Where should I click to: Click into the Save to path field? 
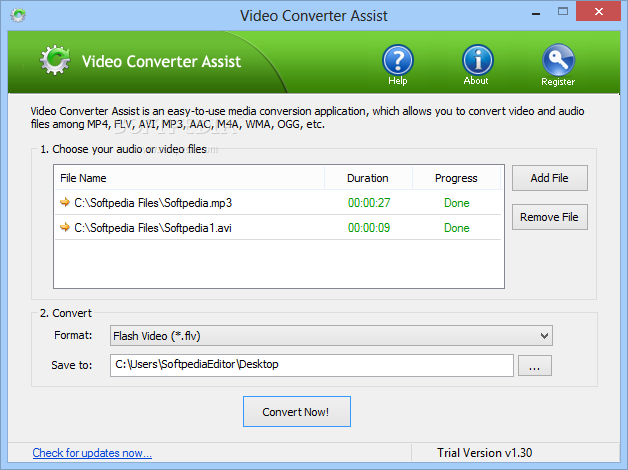pos(312,365)
